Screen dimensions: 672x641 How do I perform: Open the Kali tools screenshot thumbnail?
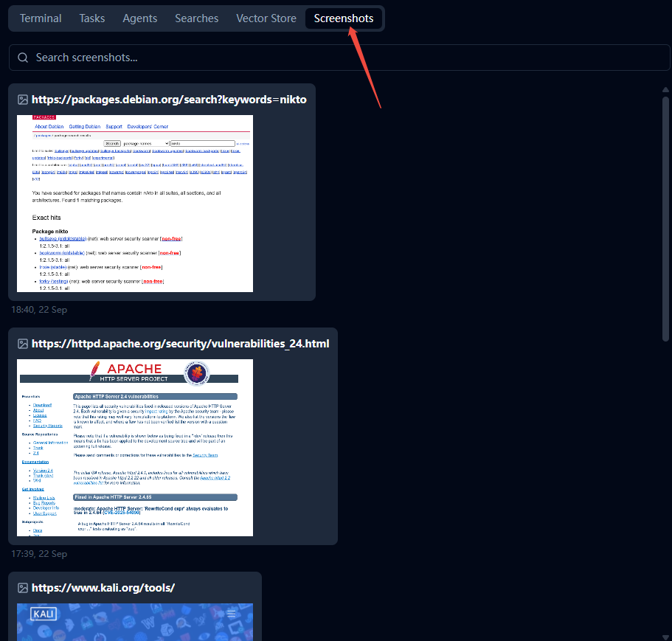(x=135, y=621)
